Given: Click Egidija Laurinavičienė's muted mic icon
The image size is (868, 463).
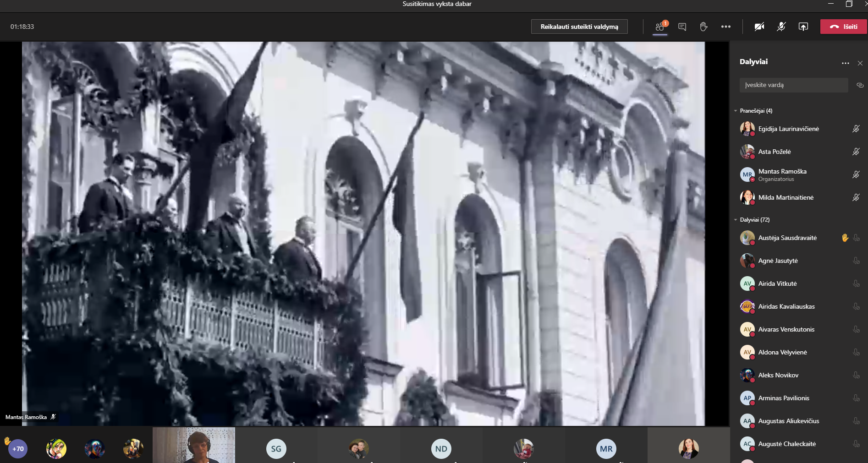Looking at the screenshot, I should tap(856, 129).
